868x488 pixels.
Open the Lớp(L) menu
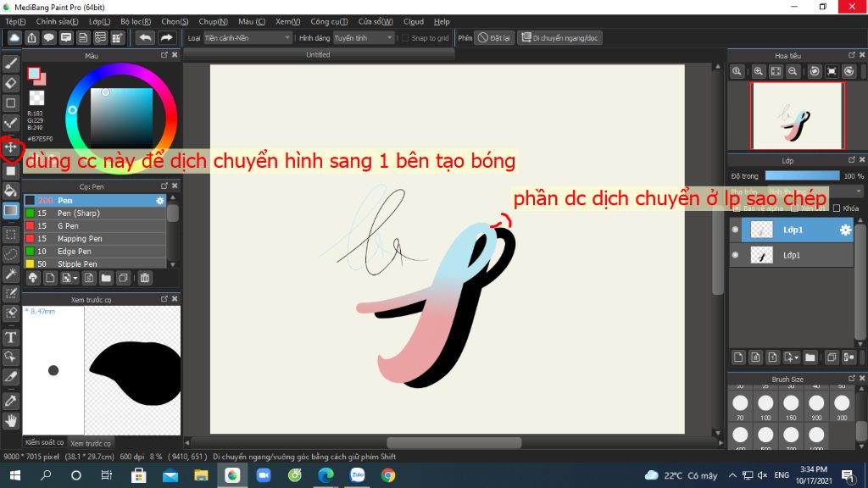coord(100,21)
